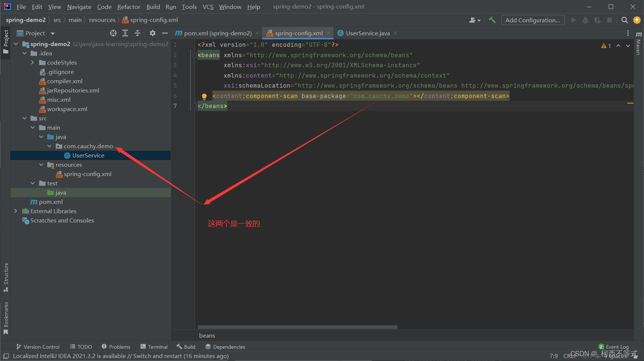Click Select Opened File crosshair icon
This screenshot has width=644, height=361.
coord(113,33)
